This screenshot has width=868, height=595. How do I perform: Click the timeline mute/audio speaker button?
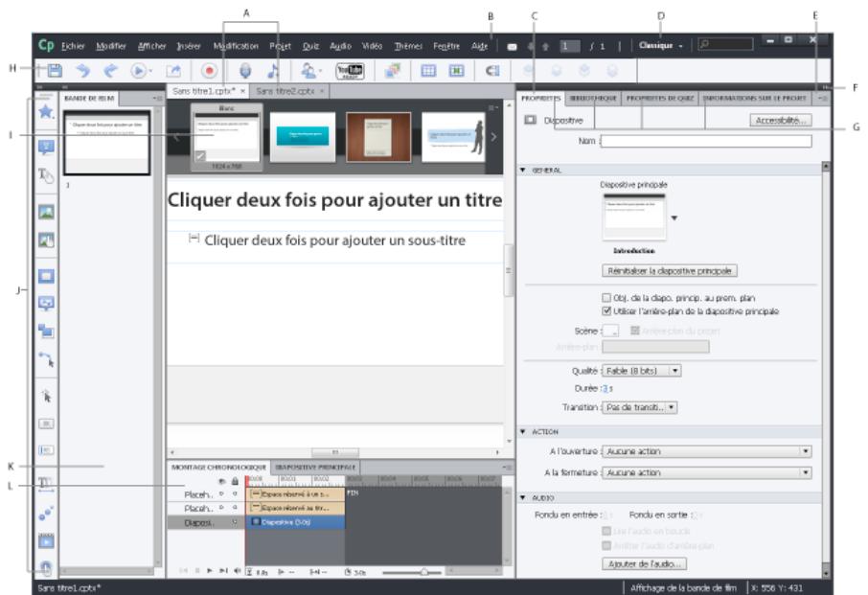pos(238,571)
